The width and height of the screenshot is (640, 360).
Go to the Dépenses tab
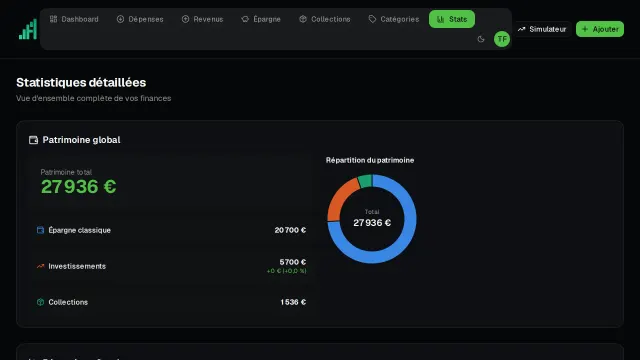tap(140, 19)
